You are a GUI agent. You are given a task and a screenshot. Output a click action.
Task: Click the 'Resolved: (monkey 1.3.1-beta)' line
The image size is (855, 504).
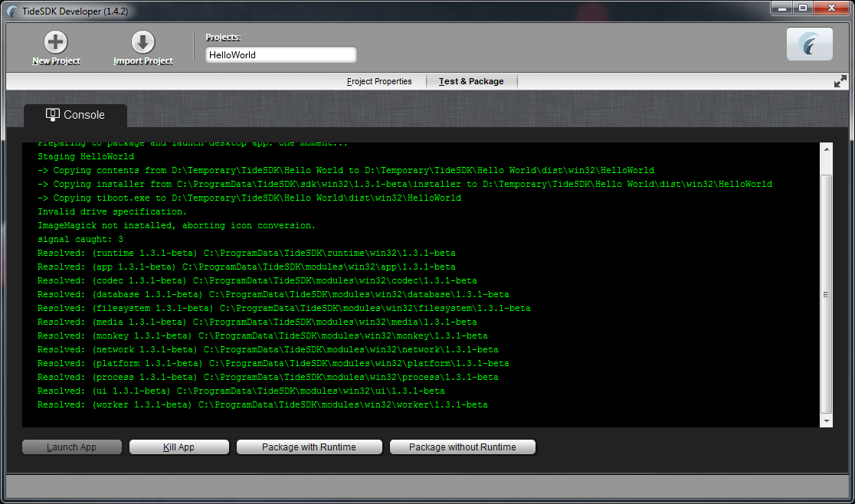point(262,336)
